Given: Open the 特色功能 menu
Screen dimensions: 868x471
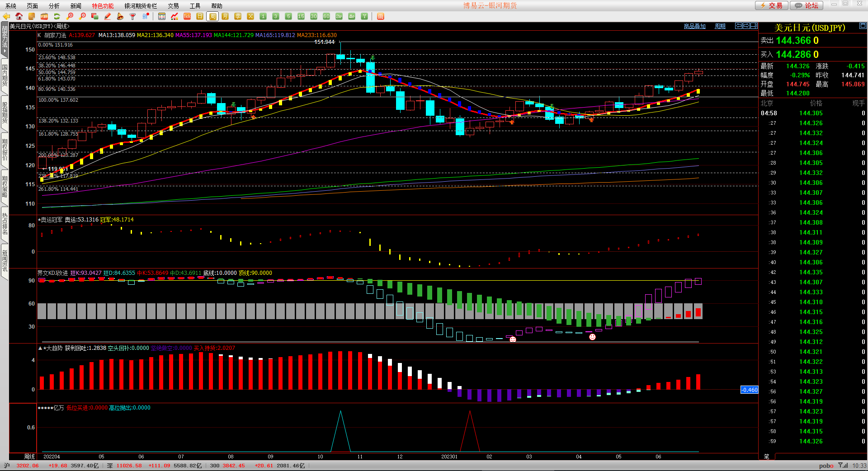Looking at the screenshot, I should tap(103, 6).
